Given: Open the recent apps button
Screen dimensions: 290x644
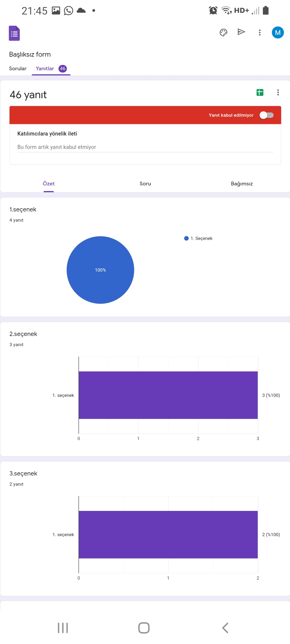Looking at the screenshot, I should (x=63, y=628).
